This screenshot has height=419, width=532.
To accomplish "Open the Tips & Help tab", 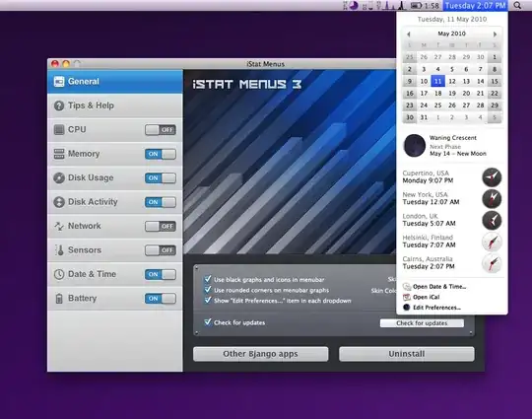I will [x=115, y=105].
